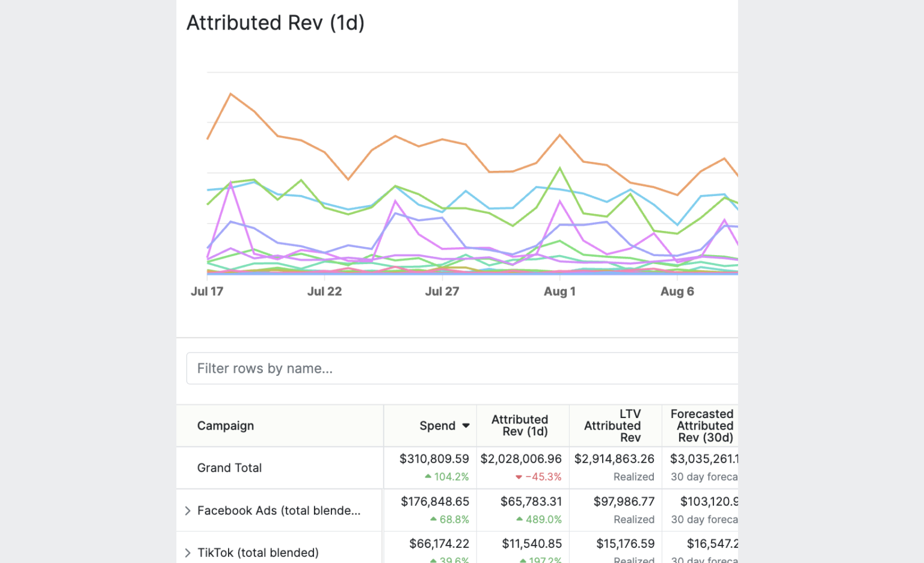Click the red down-arrow beside −45.3%
Viewport: 924px width, 563px height.
point(519,476)
